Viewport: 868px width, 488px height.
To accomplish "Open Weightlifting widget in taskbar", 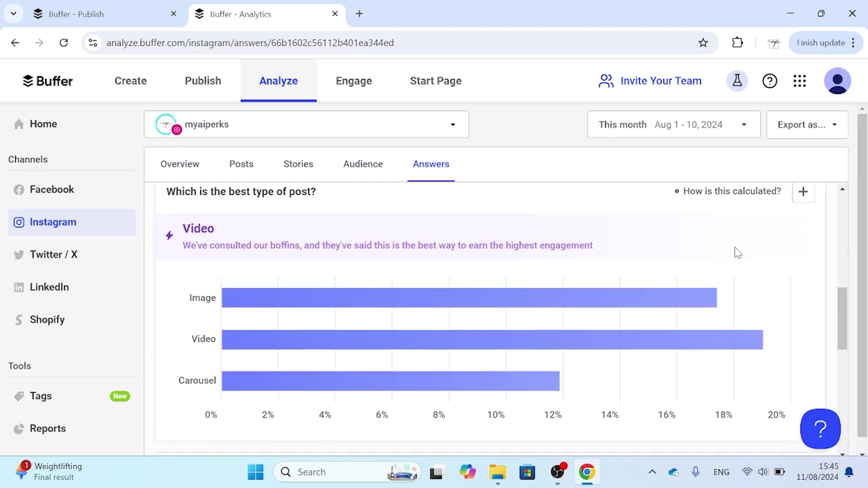I will pos(48,471).
